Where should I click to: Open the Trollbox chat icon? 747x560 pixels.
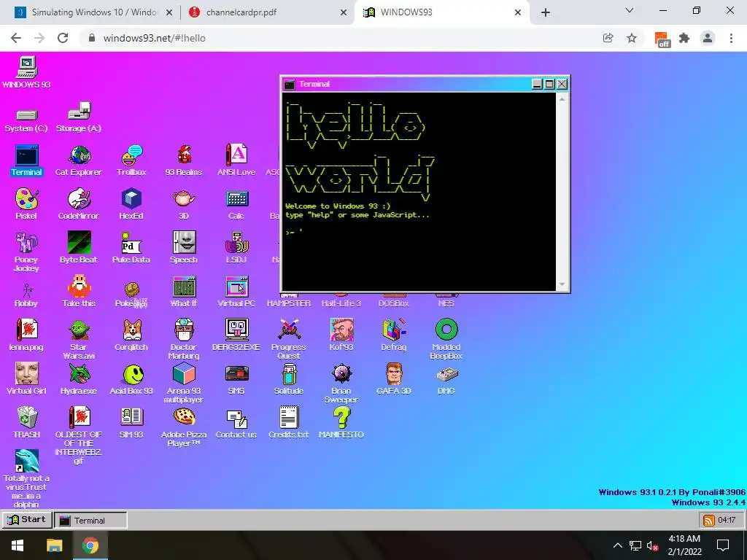click(x=131, y=155)
